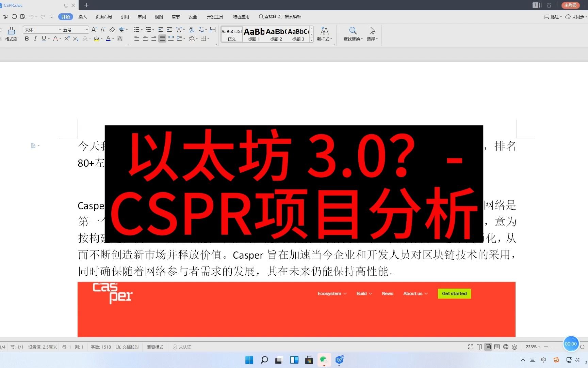Click the sort icon

pos(191,30)
